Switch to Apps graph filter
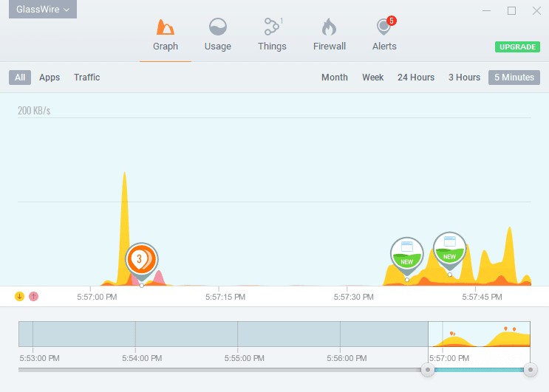Screen dimensions: 549x392 click(x=50, y=78)
